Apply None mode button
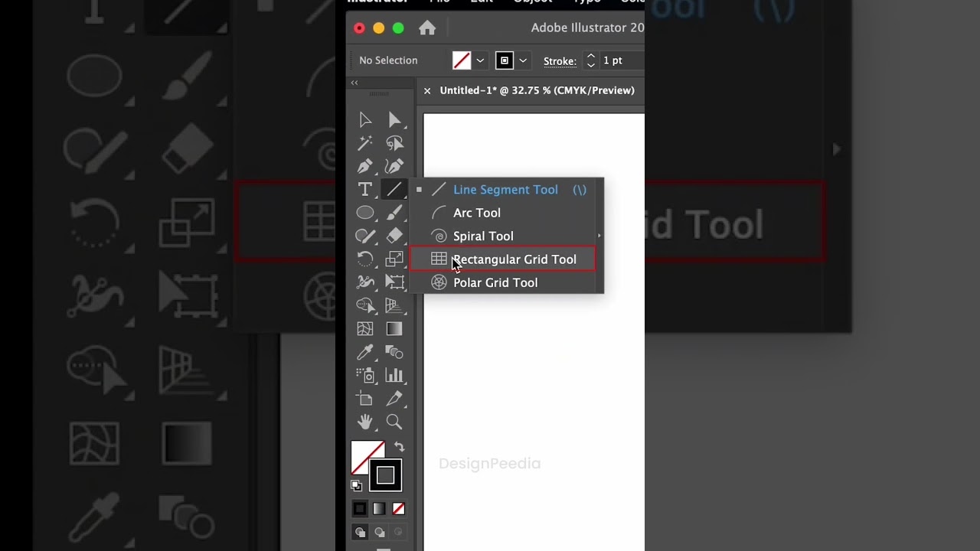980x551 pixels. click(x=398, y=509)
